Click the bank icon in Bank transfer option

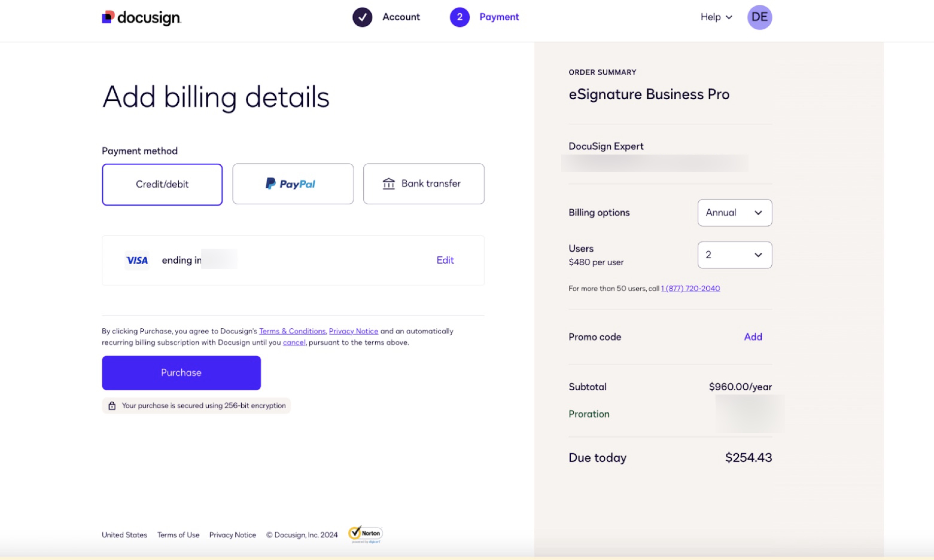[389, 184]
